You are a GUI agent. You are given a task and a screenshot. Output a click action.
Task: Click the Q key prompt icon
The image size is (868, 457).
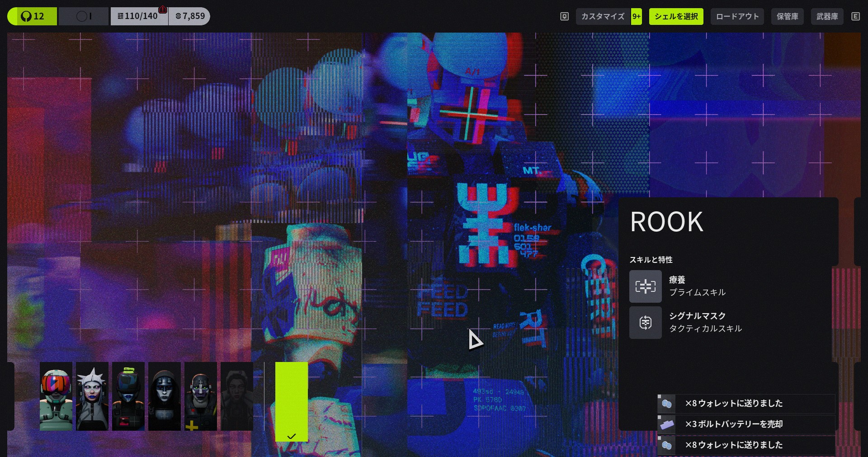tap(564, 16)
